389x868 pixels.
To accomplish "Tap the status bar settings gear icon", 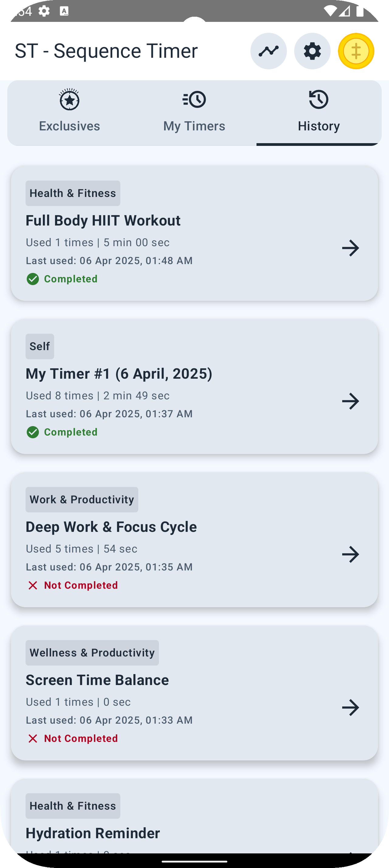I will (x=44, y=12).
